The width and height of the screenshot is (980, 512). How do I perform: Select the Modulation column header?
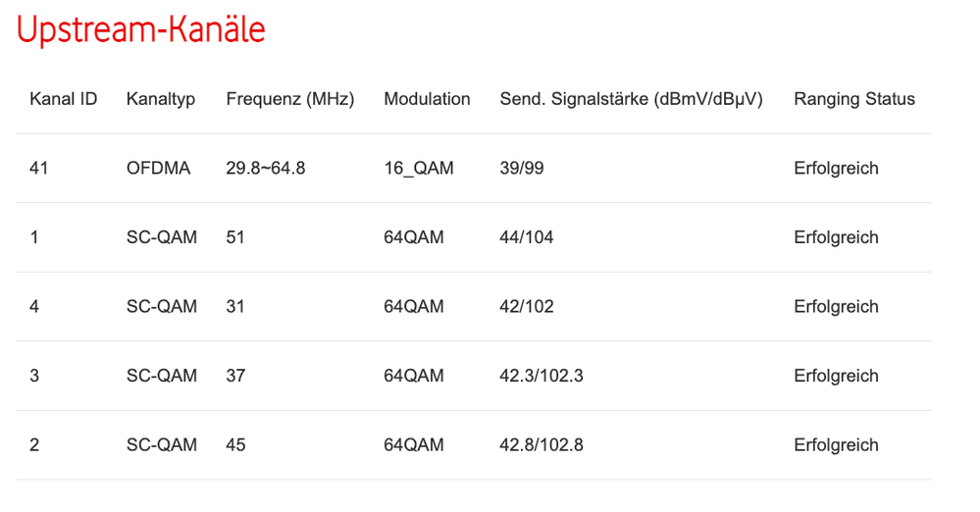(427, 99)
